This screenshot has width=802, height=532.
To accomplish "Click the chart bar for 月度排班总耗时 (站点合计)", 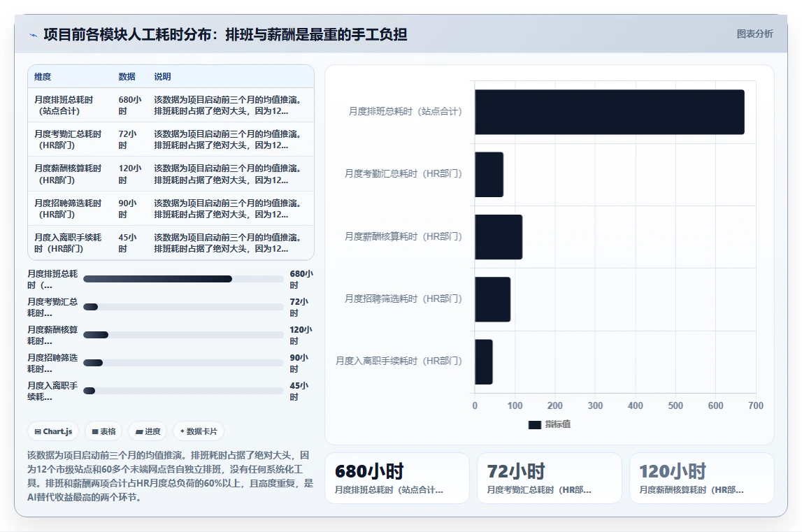I will (x=610, y=112).
